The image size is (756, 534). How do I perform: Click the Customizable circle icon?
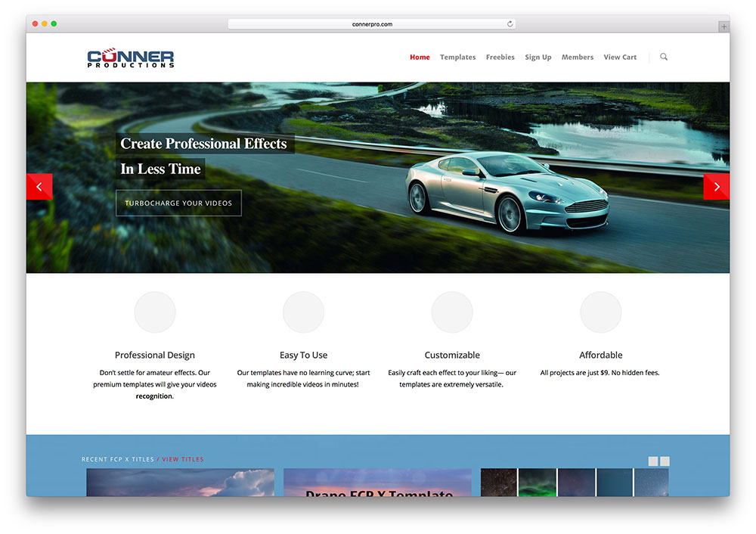point(452,312)
